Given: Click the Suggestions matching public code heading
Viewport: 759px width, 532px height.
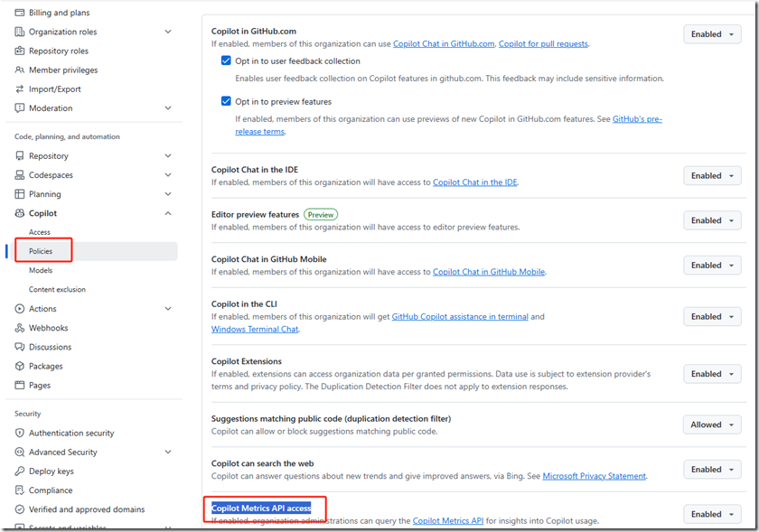Looking at the screenshot, I should point(331,419).
